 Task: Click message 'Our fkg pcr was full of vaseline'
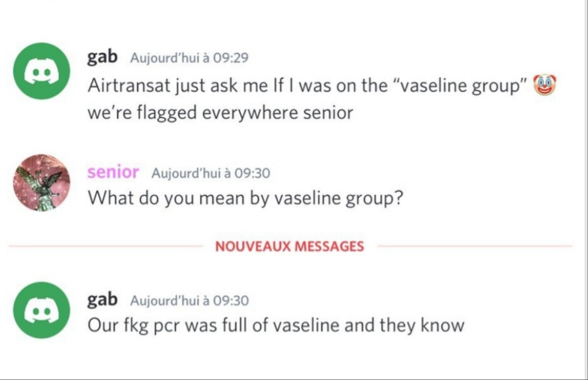coord(276,325)
